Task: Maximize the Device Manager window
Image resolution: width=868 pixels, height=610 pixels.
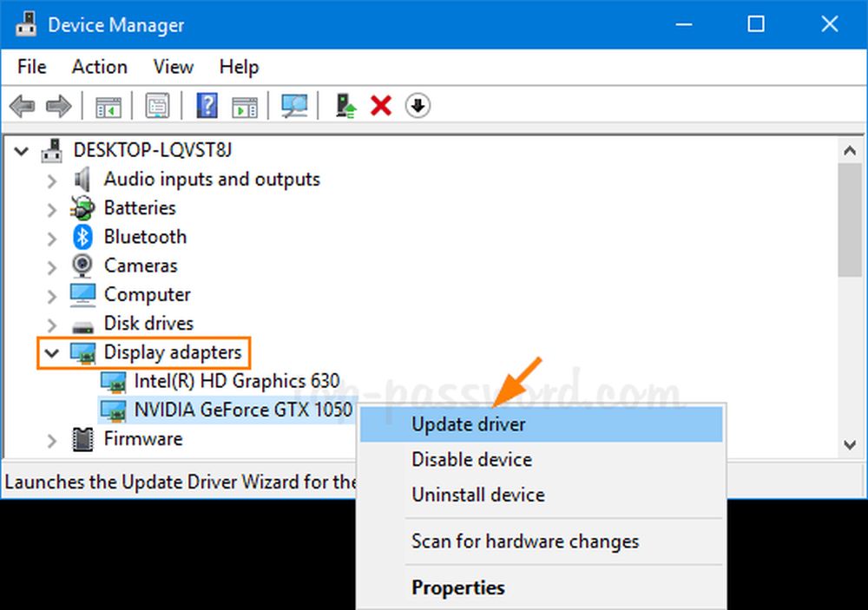Action: (756, 24)
